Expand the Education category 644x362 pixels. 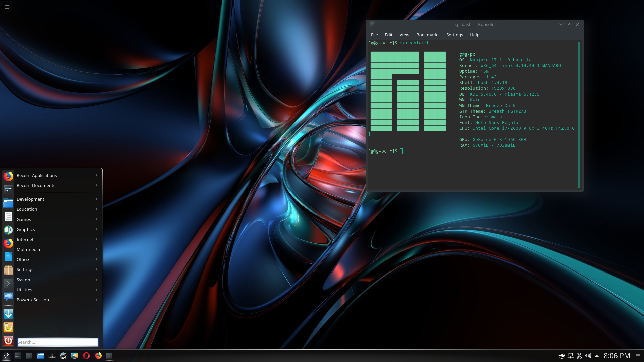click(x=57, y=209)
